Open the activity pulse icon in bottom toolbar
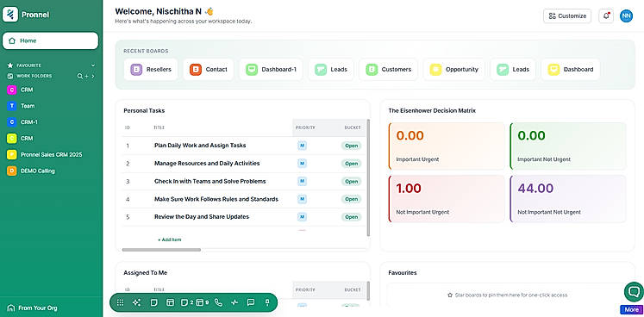The image size is (644, 317). pos(234,302)
